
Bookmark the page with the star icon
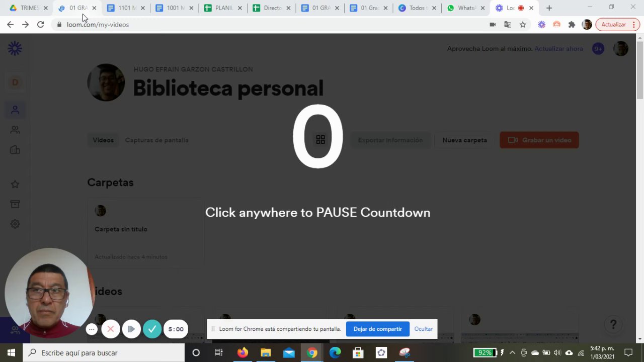[523, 24]
